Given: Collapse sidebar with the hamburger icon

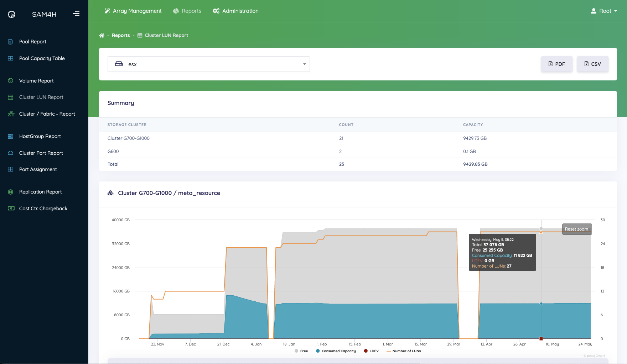Looking at the screenshot, I should [x=76, y=14].
